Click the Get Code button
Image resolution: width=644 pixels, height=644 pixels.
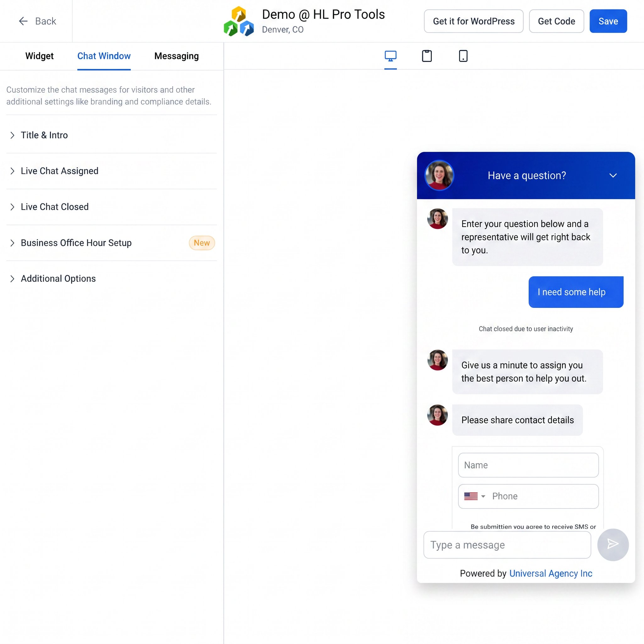pyautogui.click(x=556, y=21)
